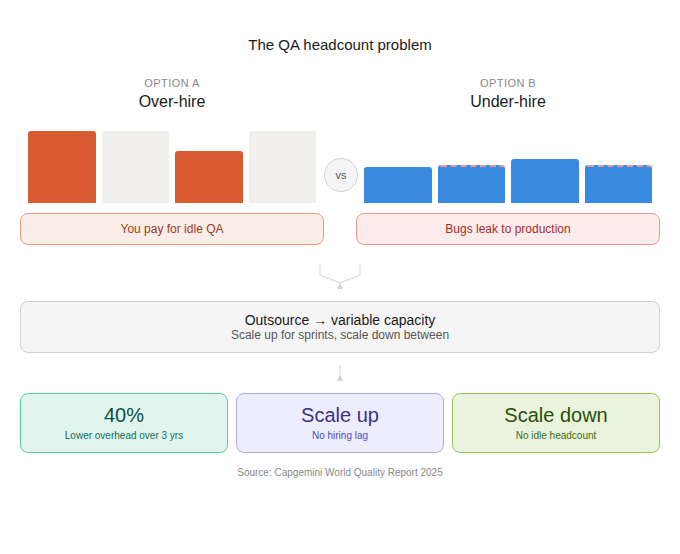The width and height of the screenshot is (680, 554).
Task: Click the first gray idle-capacity block
Action: (135, 167)
